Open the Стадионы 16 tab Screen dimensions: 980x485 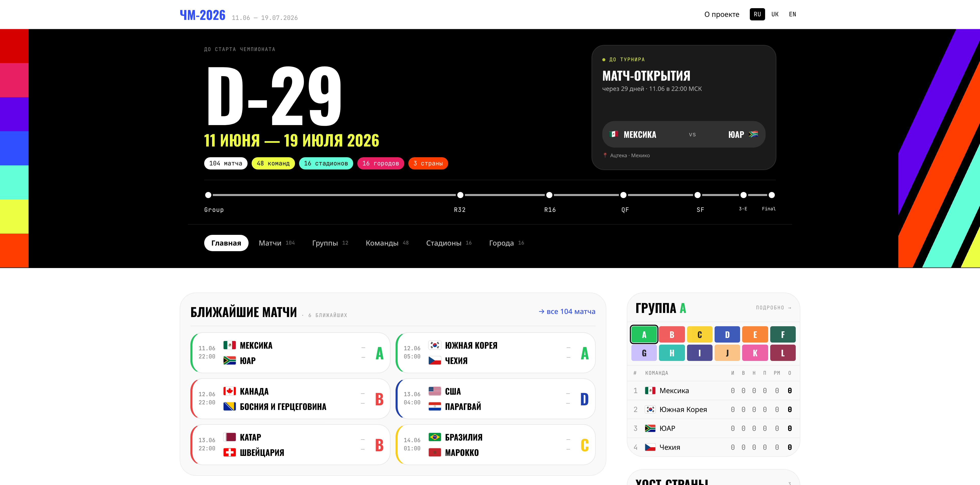[x=449, y=243]
